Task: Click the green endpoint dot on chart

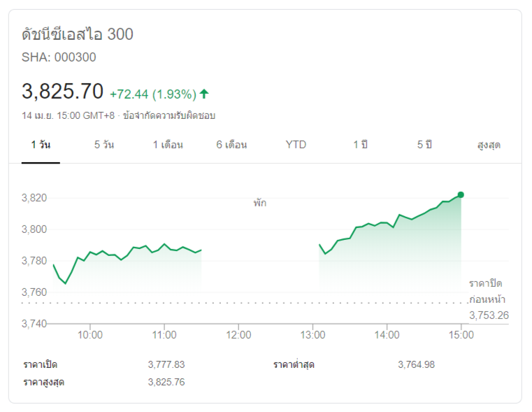Action: tap(461, 194)
